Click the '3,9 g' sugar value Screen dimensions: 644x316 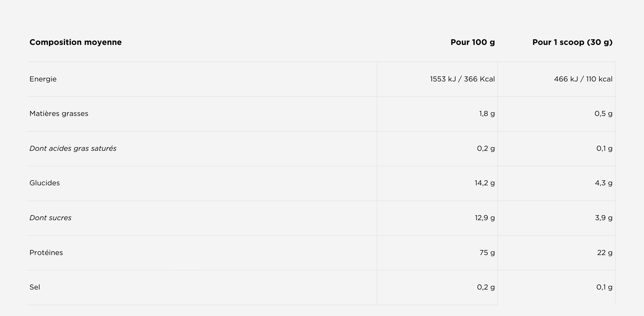pyautogui.click(x=603, y=218)
